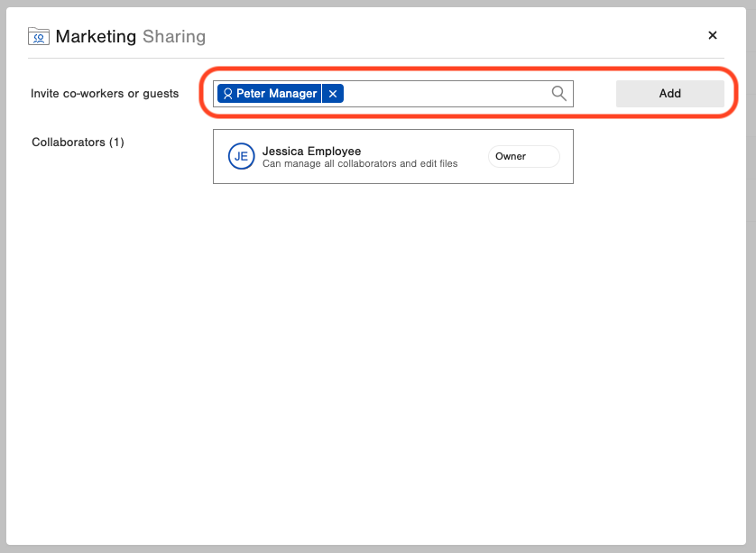756x553 pixels.
Task: Dismiss the dialog with the X
Action: coord(712,35)
